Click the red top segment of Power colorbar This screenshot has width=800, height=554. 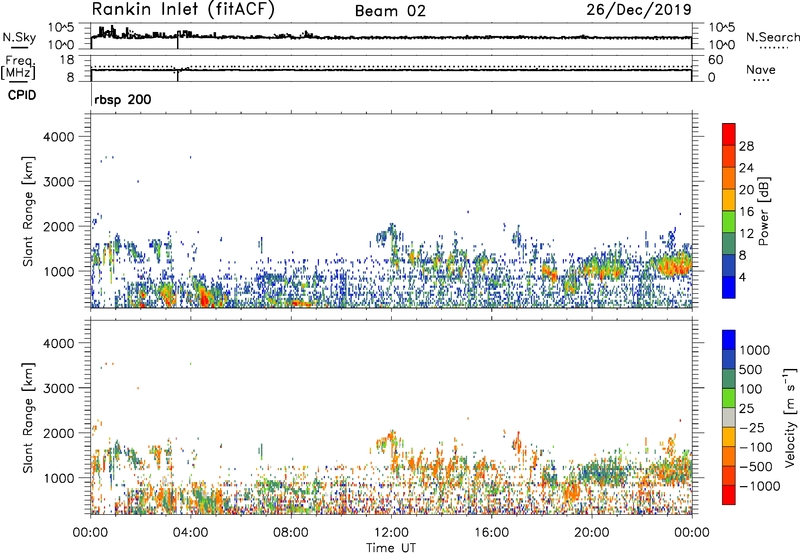pyautogui.click(x=729, y=134)
